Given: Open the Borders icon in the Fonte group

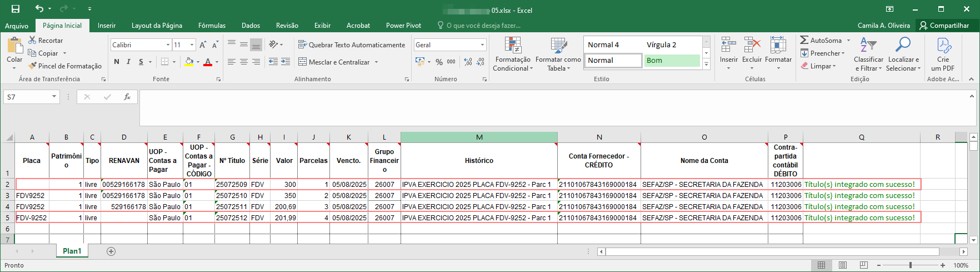Looking at the screenshot, I should click(x=165, y=62).
